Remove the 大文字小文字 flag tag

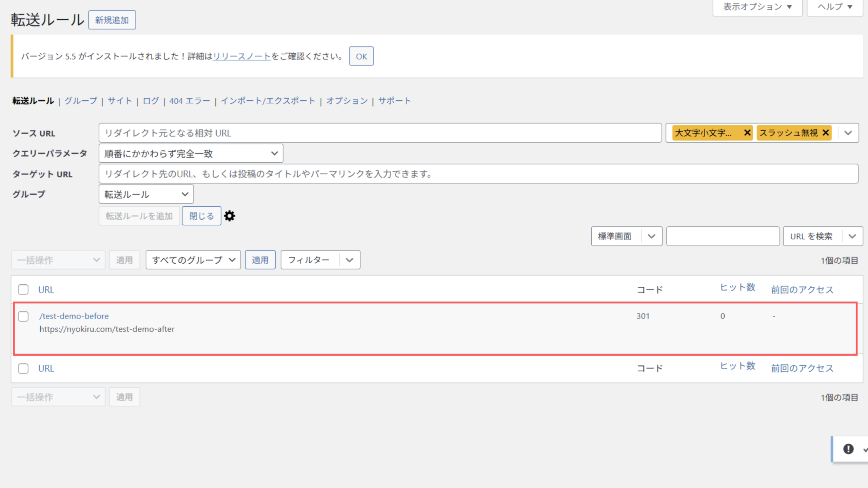(x=747, y=133)
